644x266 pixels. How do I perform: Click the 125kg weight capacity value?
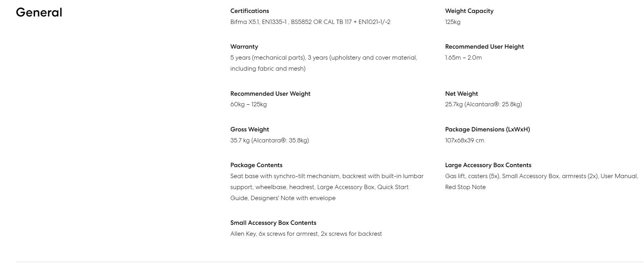click(452, 22)
